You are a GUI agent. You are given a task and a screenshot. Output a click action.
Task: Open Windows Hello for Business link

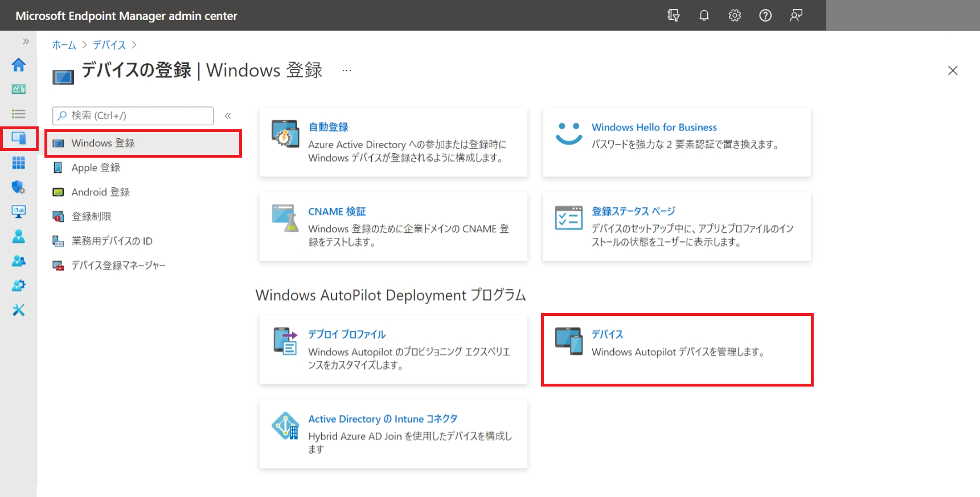point(654,127)
